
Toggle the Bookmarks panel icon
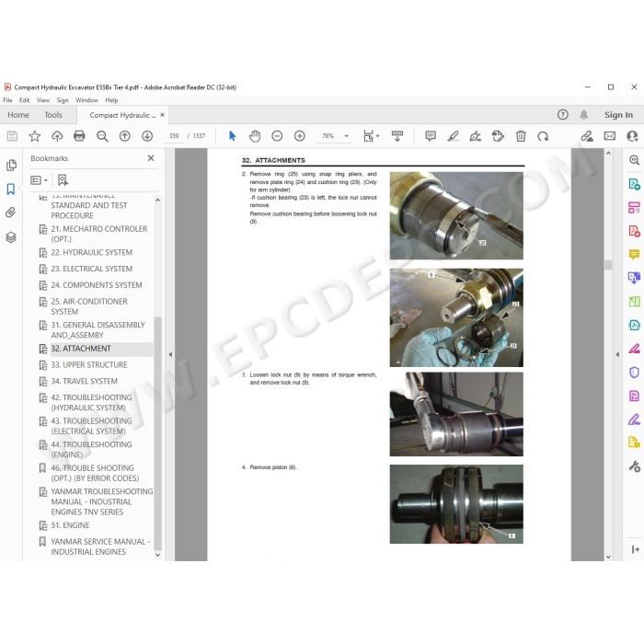point(11,189)
